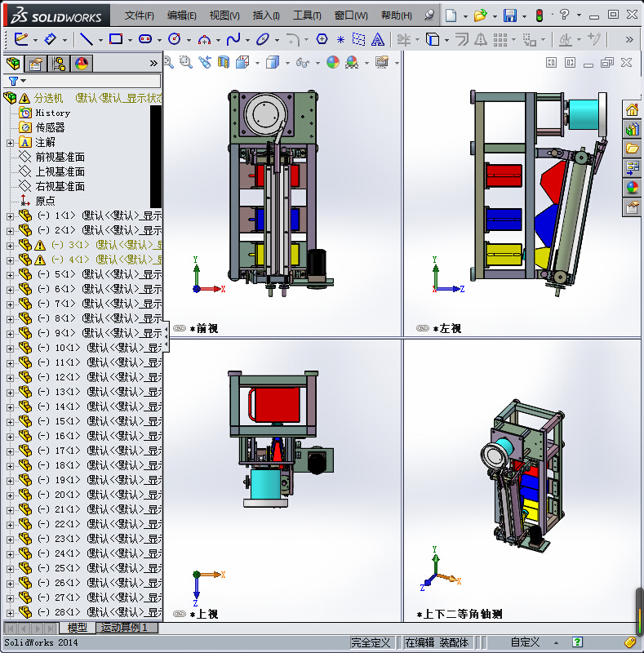Select the Line sketch tool
This screenshot has width=644, height=653.
coord(87,39)
